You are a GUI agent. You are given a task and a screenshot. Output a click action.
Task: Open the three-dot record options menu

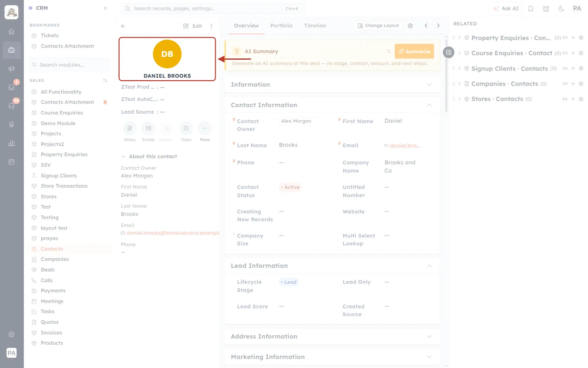(211, 26)
